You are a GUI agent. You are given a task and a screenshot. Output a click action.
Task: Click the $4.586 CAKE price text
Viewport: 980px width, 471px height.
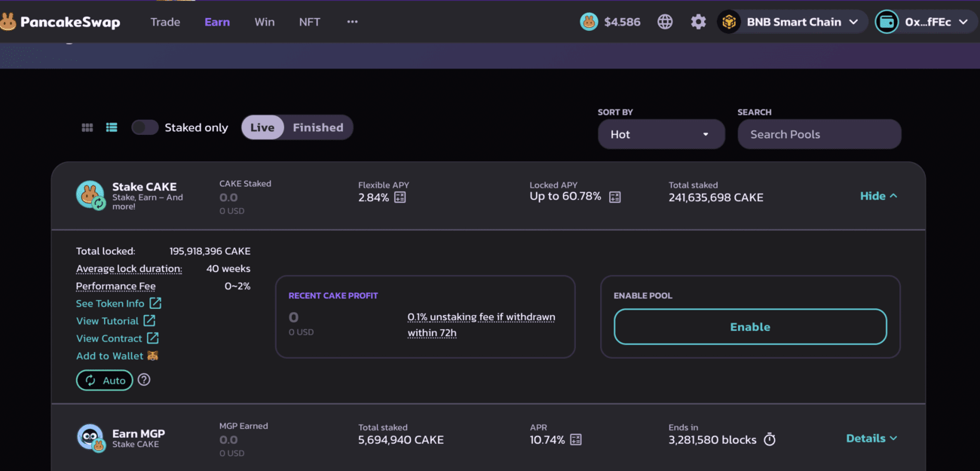click(x=623, y=22)
